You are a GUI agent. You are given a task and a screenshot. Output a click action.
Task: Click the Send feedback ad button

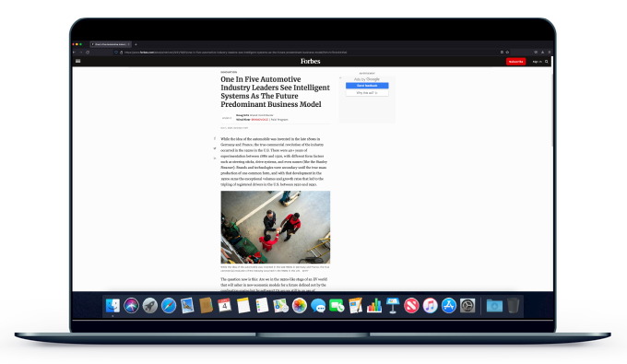tap(367, 86)
